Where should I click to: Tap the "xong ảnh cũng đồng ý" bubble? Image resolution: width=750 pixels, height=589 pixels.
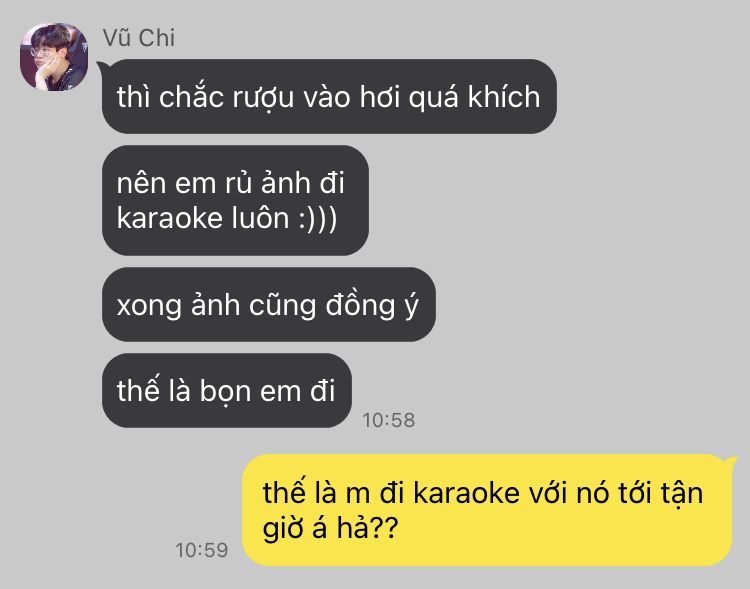pos(269,304)
